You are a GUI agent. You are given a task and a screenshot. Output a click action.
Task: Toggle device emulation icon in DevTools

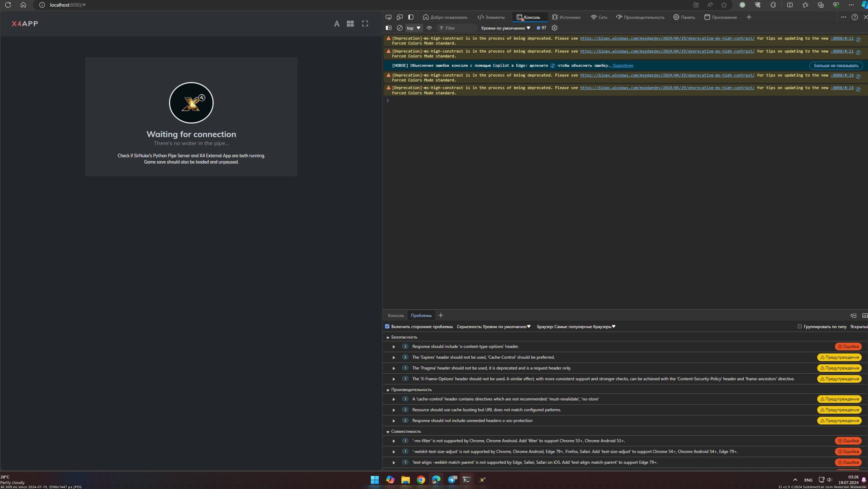pos(399,17)
